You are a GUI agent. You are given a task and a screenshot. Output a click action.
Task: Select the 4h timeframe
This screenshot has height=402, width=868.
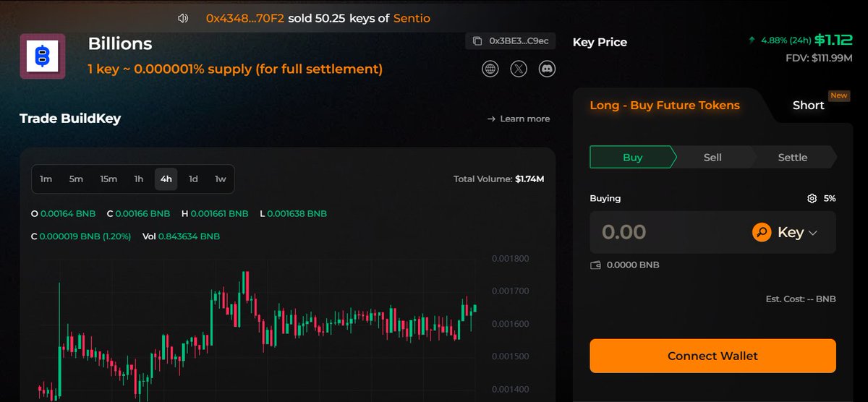click(166, 179)
